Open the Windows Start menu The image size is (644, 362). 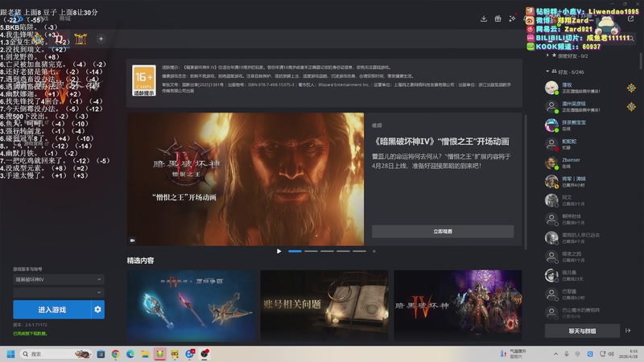tap(10, 354)
